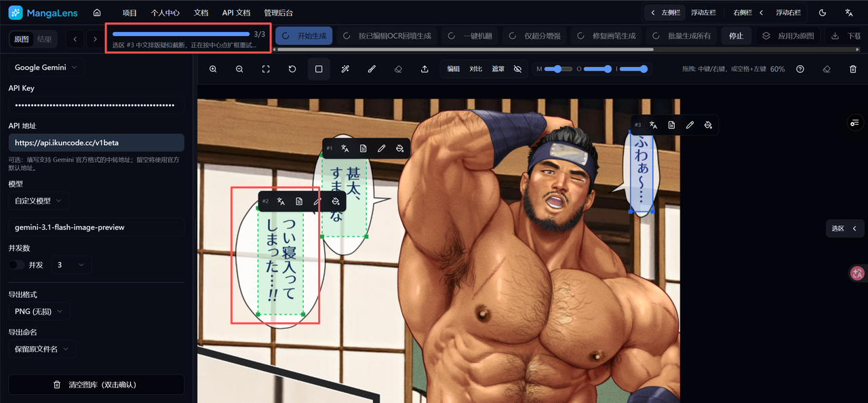Click the trash can icon in the toolbar
The width and height of the screenshot is (868, 403).
pos(853,69)
